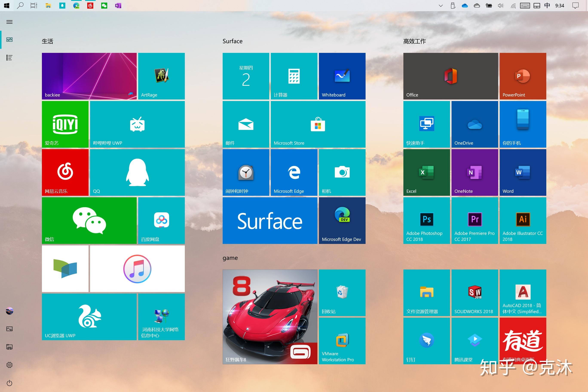This screenshot has height=392, width=588.
Task: Open the user account avatar
Action: 9,311
